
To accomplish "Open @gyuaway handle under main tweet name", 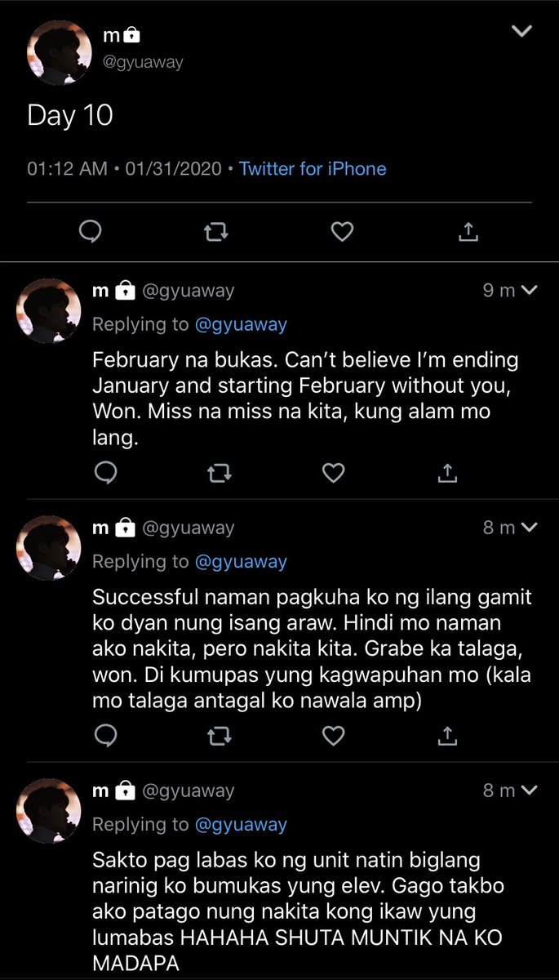I will (x=143, y=63).
